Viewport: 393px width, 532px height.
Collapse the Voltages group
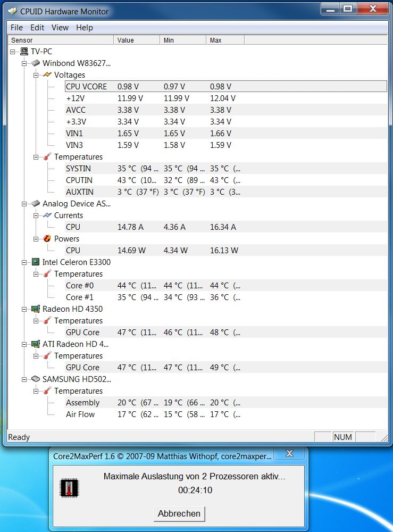coord(36,76)
